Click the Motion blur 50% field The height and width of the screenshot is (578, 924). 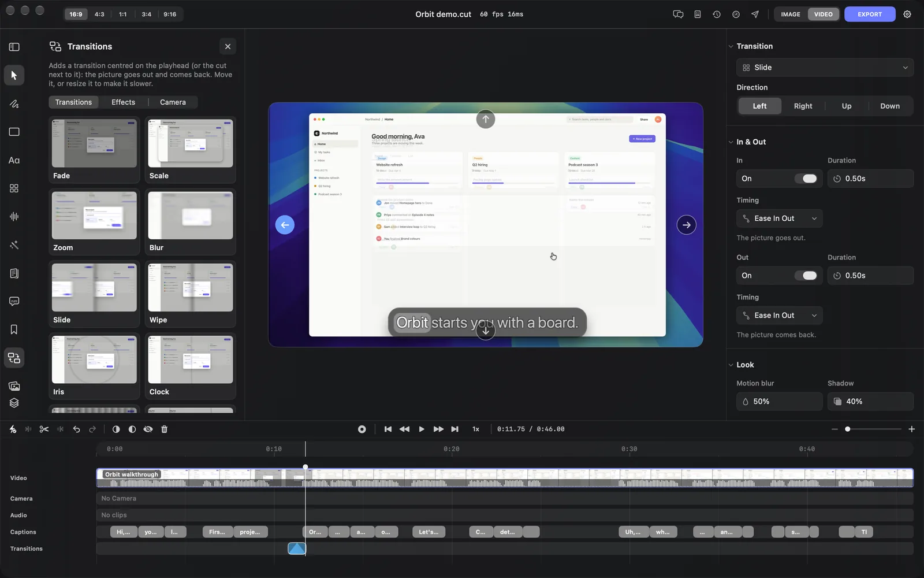click(779, 401)
